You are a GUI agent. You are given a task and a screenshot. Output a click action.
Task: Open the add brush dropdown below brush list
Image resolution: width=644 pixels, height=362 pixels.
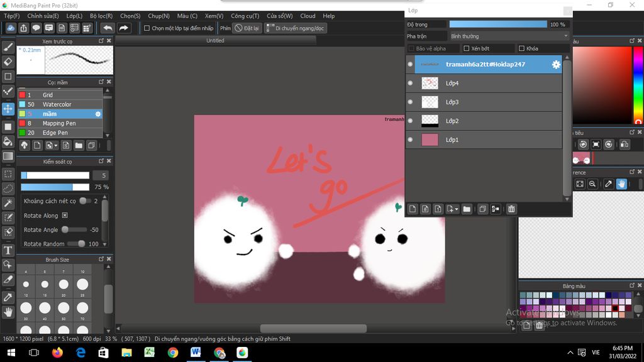[52, 145]
